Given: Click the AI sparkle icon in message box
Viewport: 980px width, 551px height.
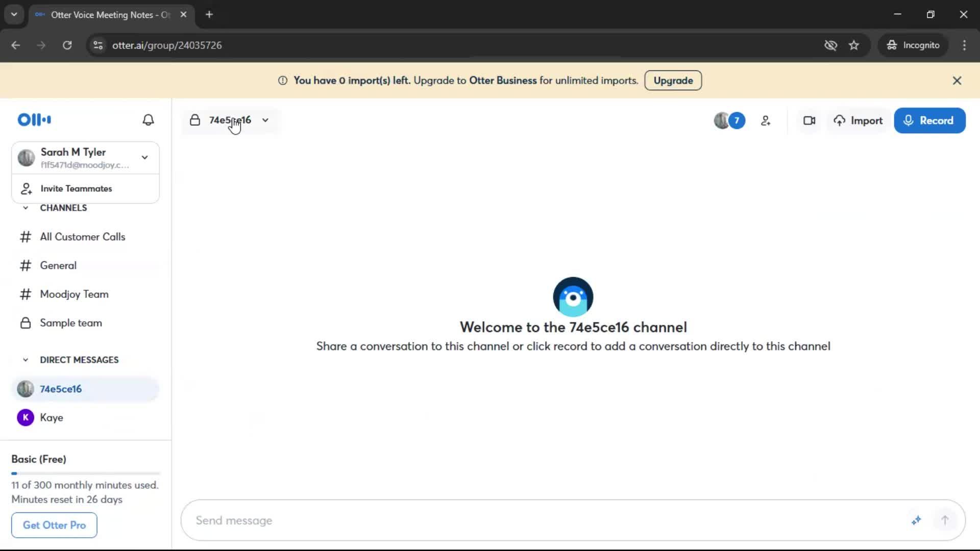Looking at the screenshot, I should coord(916,520).
